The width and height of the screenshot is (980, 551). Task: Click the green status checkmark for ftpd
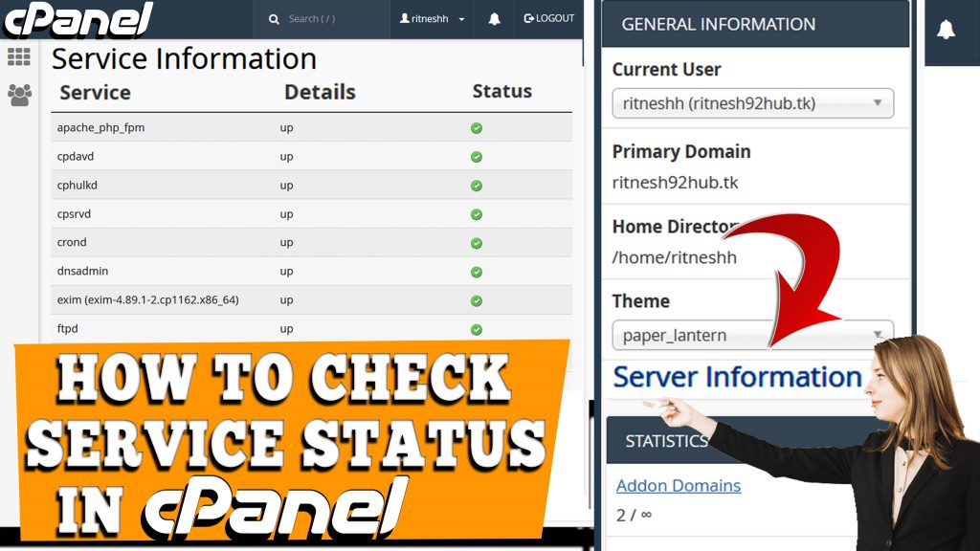tap(476, 328)
